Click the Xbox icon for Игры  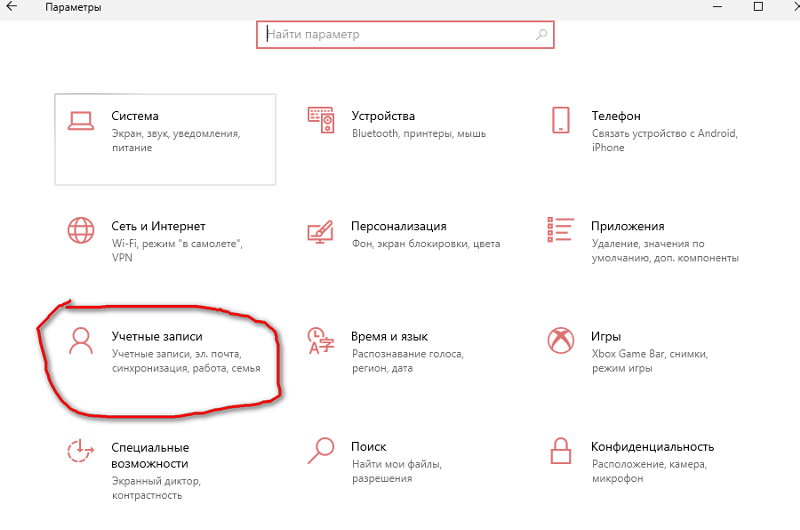(561, 340)
